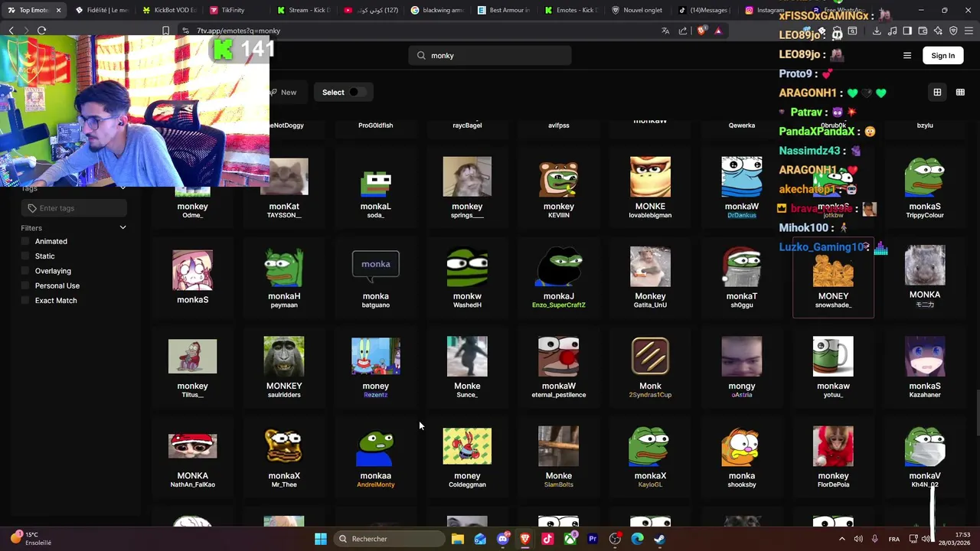
Task: Open the monka emote by batguano
Action: coord(375,279)
